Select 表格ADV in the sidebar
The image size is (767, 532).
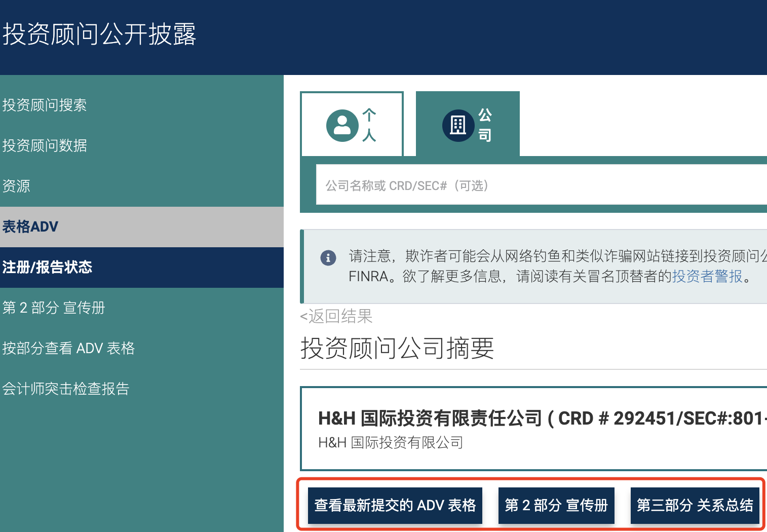pyautogui.click(x=142, y=226)
